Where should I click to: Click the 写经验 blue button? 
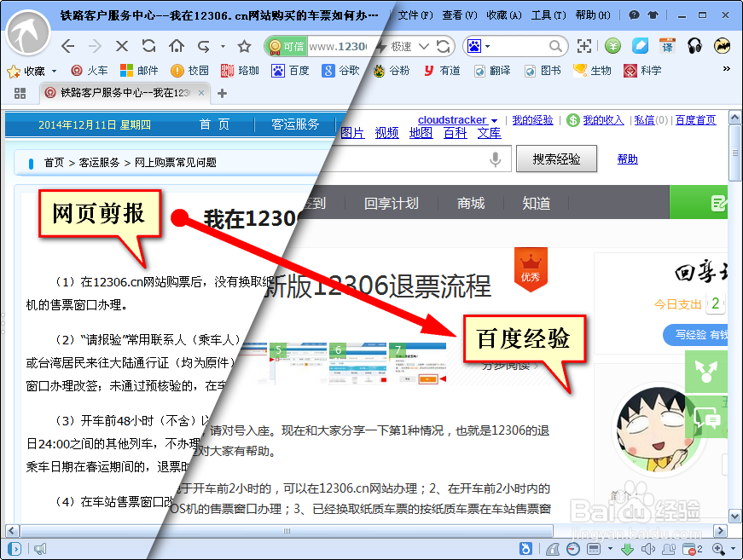(697, 335)
